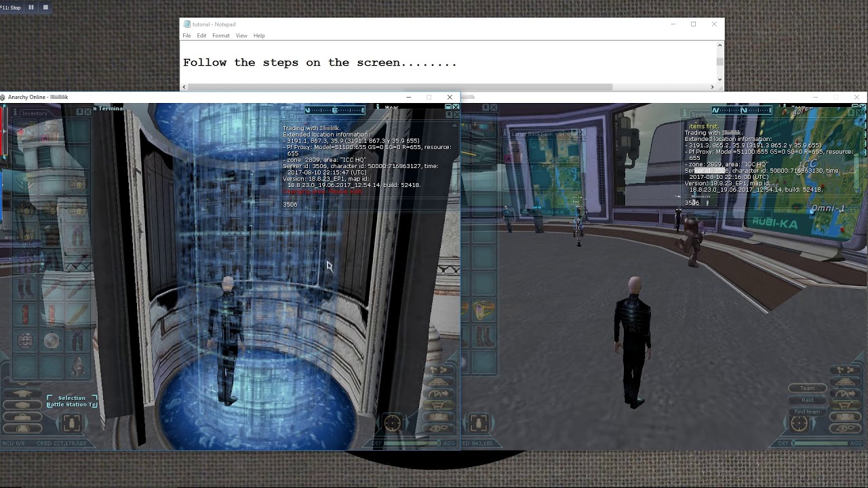Open the View menu in Notepad
The width and height of the screenshot is (868, 488).
coord(241,35)
